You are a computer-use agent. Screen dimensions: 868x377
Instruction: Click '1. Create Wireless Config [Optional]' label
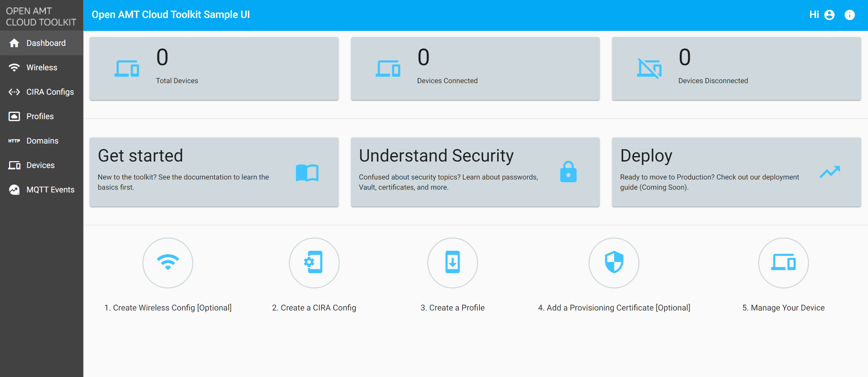click(168, 308)
